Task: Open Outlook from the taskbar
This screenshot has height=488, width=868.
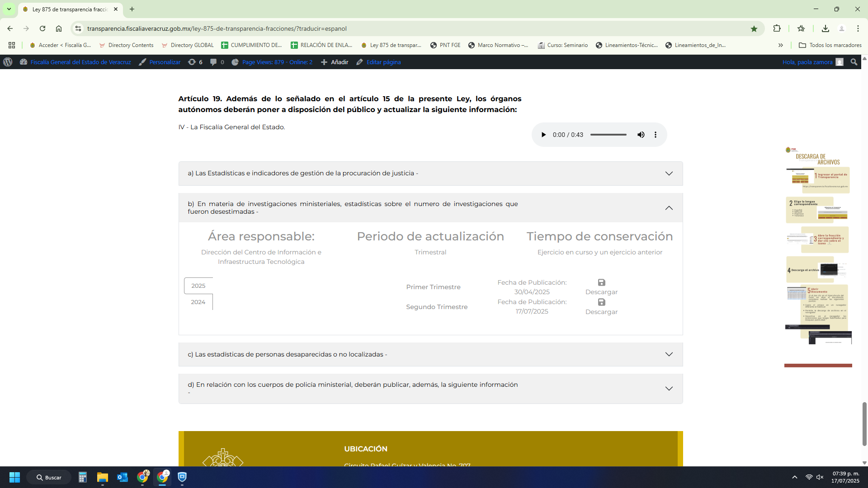Action: pos(122,477)
